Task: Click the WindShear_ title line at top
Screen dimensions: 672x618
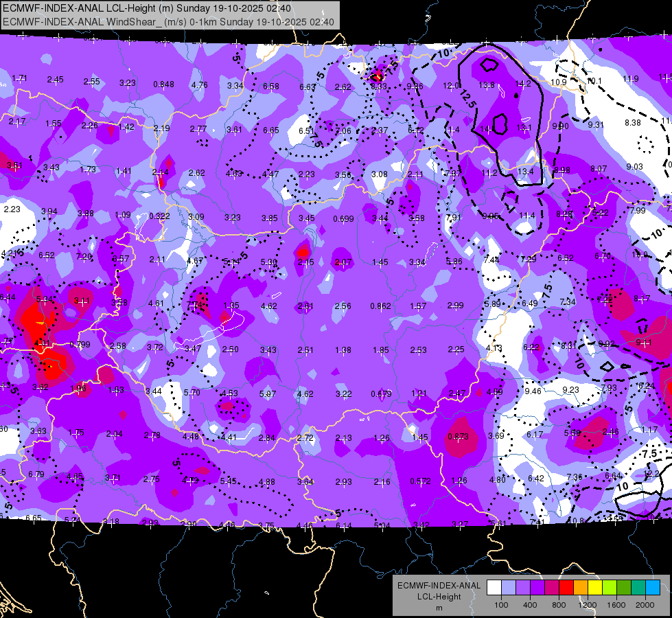Action: [168, 22]
